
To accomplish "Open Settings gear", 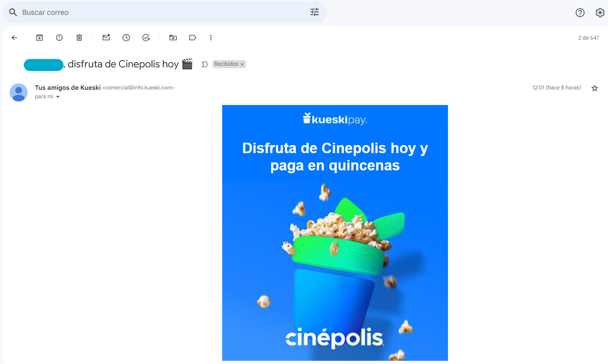I will pos(600,12).
